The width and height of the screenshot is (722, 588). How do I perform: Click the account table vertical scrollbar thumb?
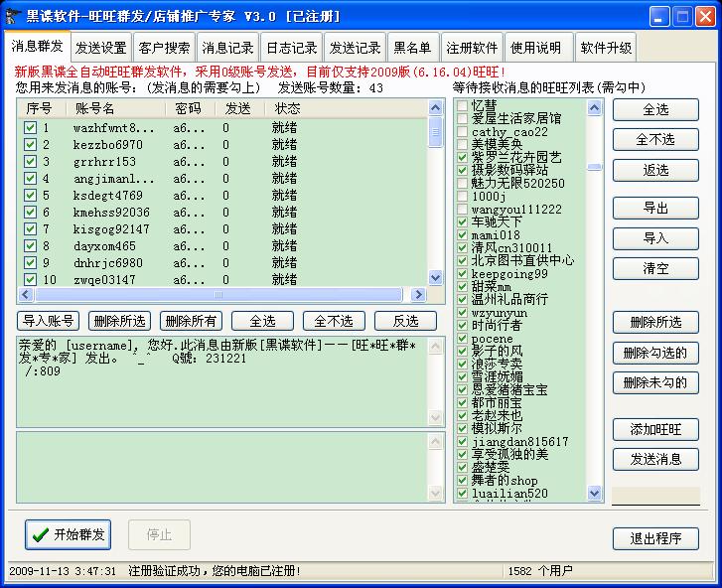435,132
